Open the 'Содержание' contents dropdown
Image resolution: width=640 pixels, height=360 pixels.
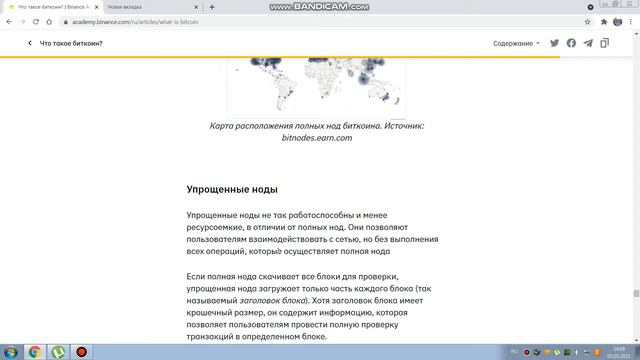coord(516,43)
